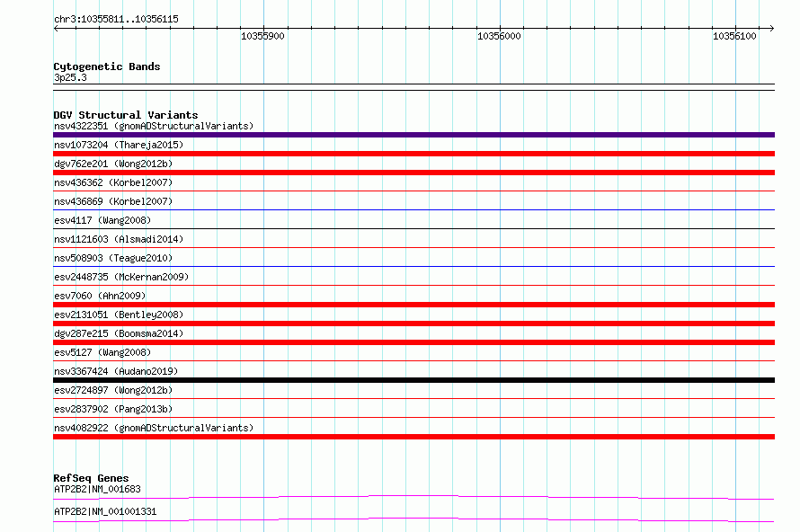The width and height of the screenshot is (800, 532).
Task: Open the DGV Structural Variants track title
Action: [x=126, y=115]
